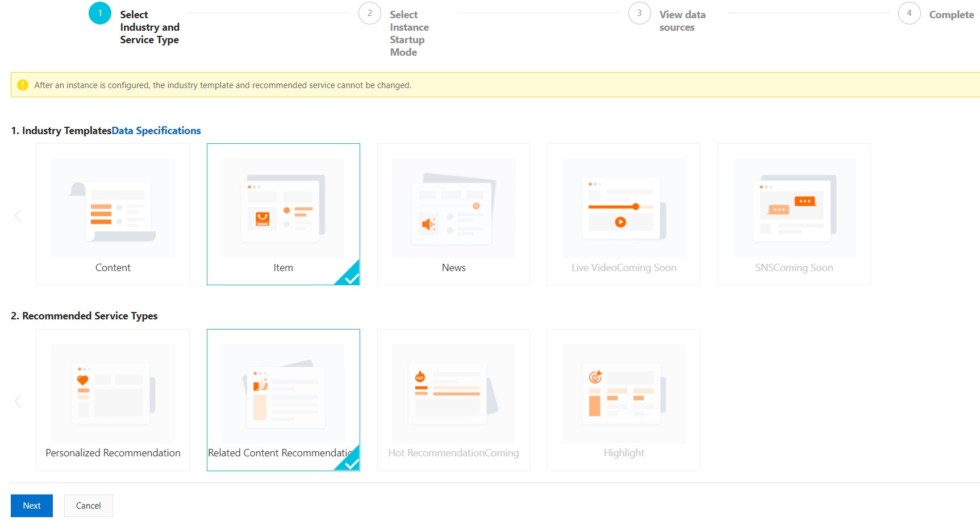This screenshot has width=980, height=520.
Task: Click the Hot Recommendation service illustration
Action: (453, 393)
